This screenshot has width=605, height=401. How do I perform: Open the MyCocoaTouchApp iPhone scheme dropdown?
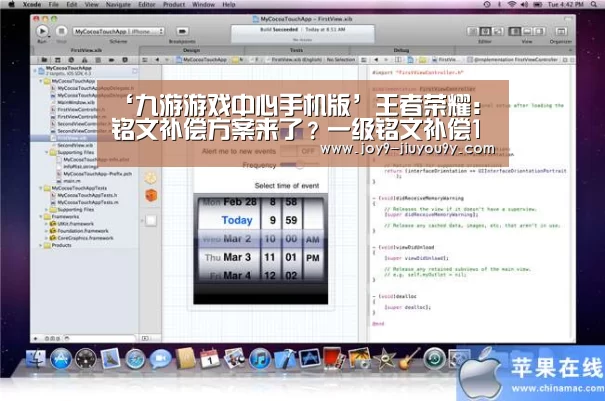[x=119, y=32]
